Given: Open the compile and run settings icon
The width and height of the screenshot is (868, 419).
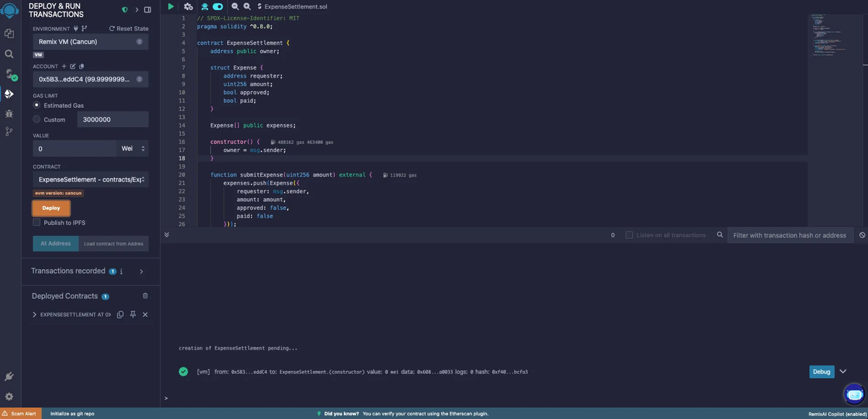Looking at the screenshot, I should tap(188, 7).
